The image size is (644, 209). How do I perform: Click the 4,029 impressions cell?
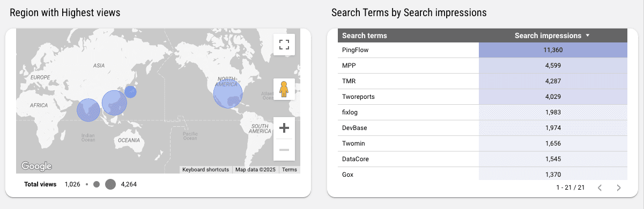coord(553,97)
